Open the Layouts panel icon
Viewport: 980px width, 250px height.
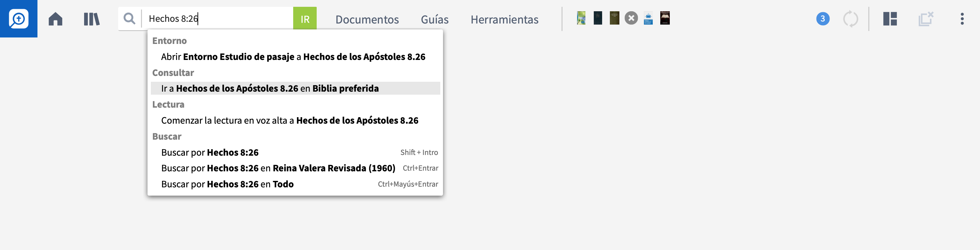click(x=890, y=19)
